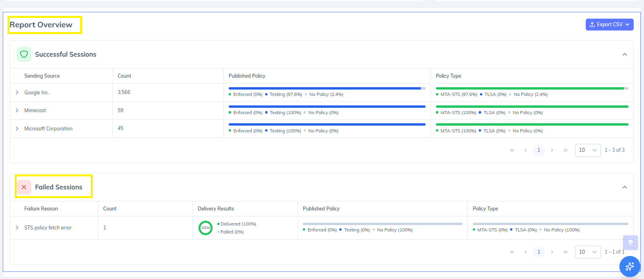Go to last page in Failed Sessions

566,252
